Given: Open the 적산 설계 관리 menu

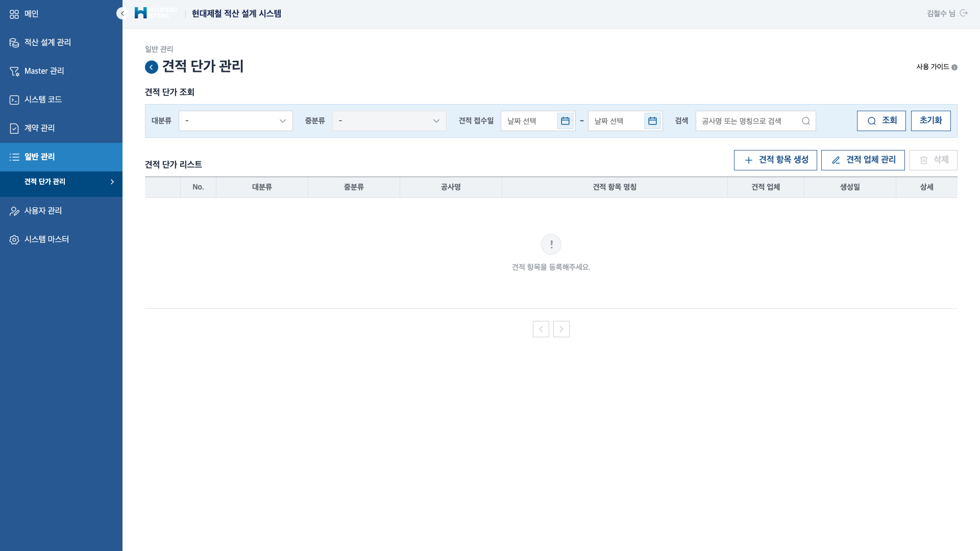Looking at the screenshot, I should tap(47, 42).
